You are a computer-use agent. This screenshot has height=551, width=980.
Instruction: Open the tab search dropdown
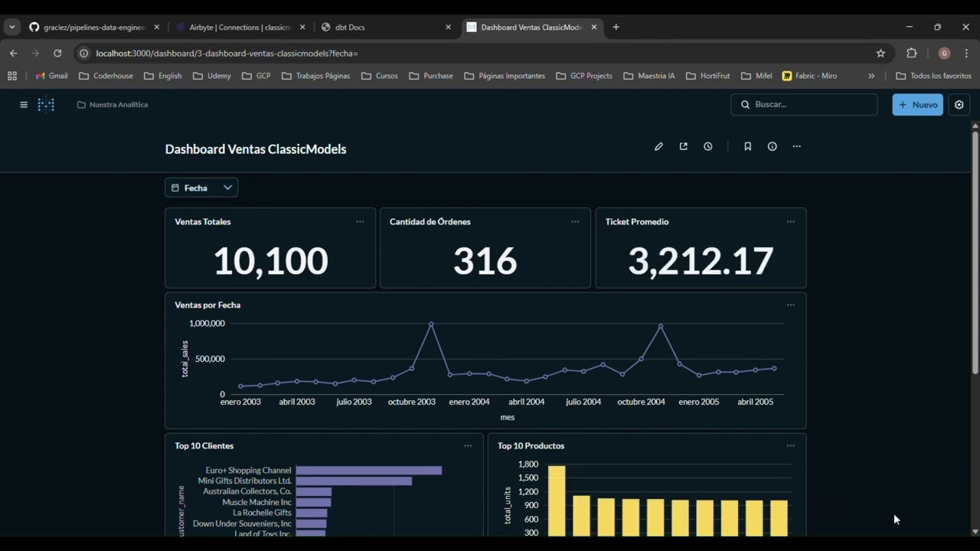pos(12,27)
